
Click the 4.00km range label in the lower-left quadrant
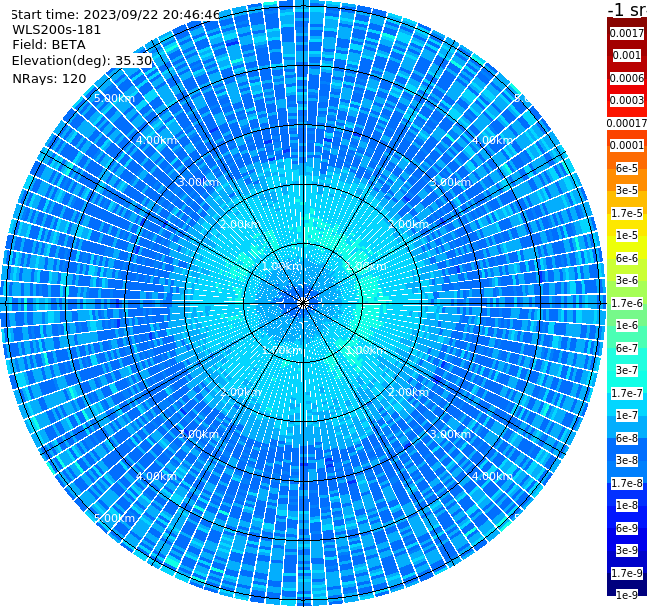(x=156, y=476)
